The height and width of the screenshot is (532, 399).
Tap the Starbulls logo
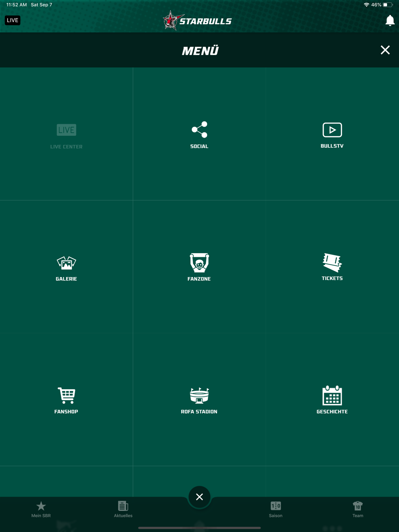click(x=197, y=20)
